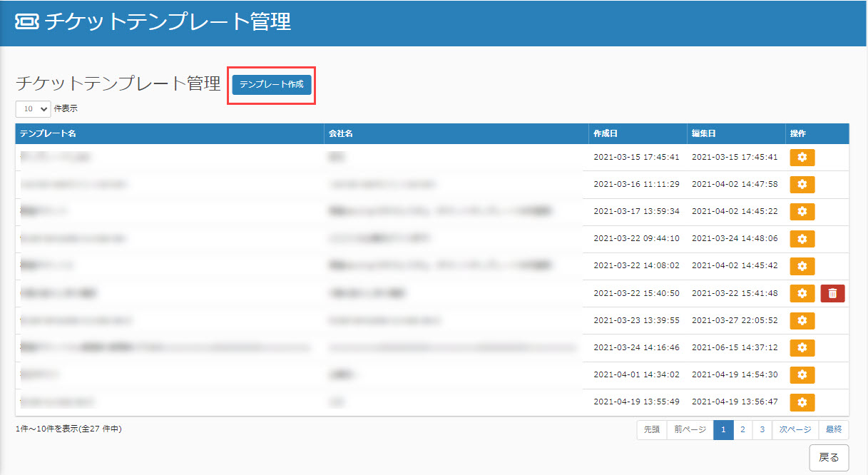Open settings for row created 2021-03-22 09:44:10
The width and height of the screenshot is (868, 475).
(x=802, y=239)
